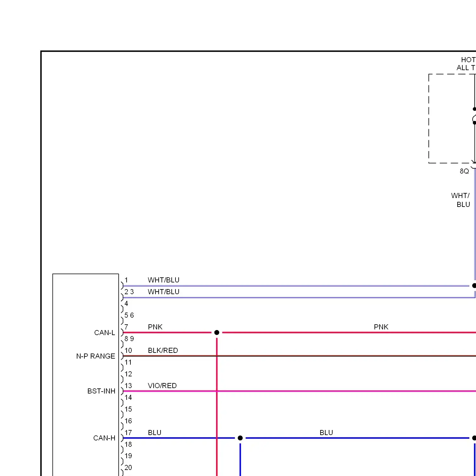Click pin number 13
The width and height of the screenshot is (476, 476).
tap(128, 386)
